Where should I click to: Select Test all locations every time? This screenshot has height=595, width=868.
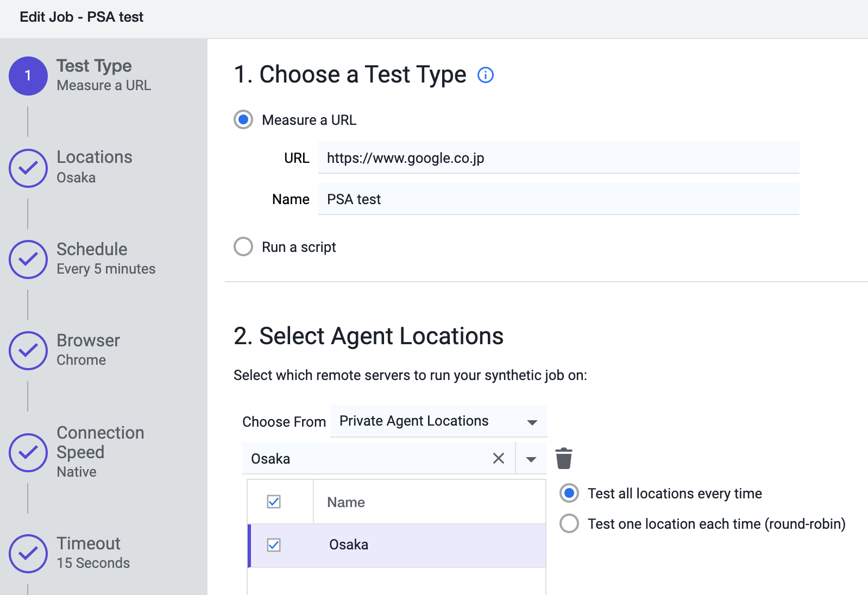(x=569, y=493)
